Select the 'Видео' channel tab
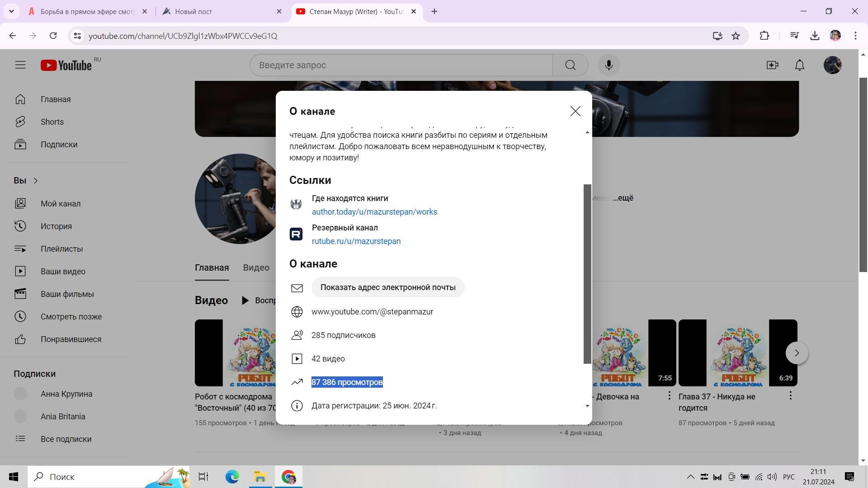 pyautogui.click(x=256, y=267)
